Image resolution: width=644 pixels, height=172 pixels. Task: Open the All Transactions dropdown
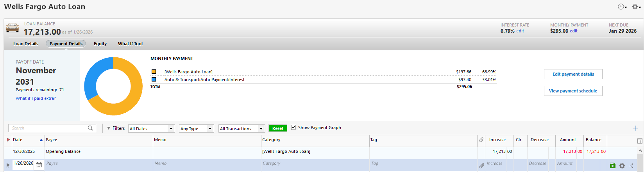[x=242, y=129]
